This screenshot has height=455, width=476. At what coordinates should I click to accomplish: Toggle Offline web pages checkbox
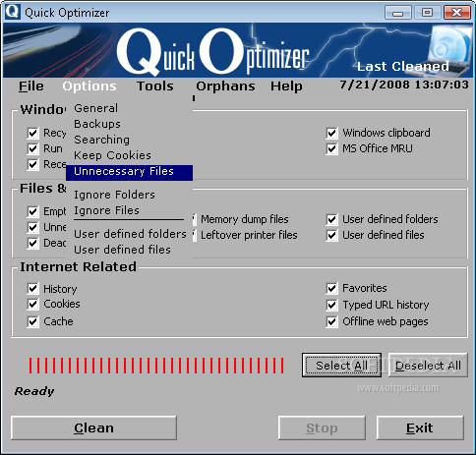(331, 321)
